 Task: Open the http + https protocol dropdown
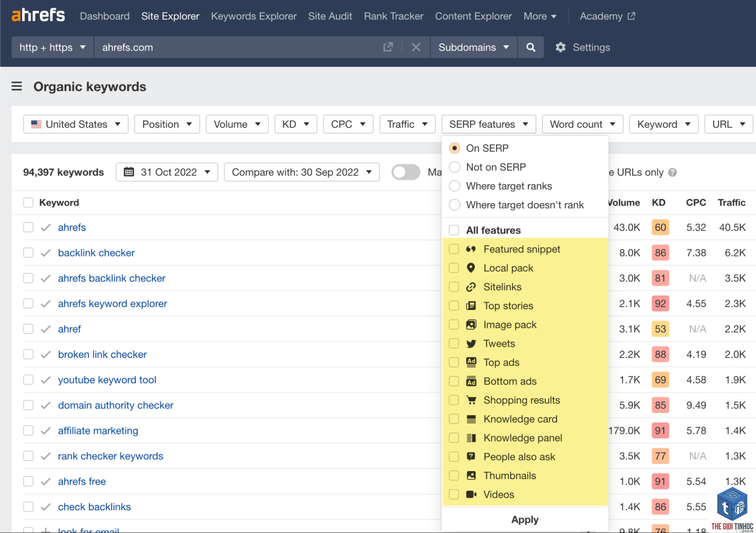click(53, 47)
